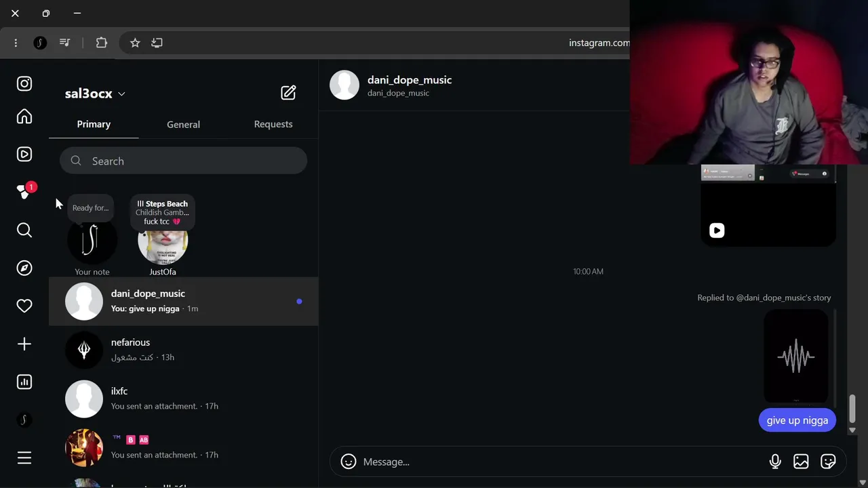The image size is (868, 488).
Task: Go to Home feed icon
Action: 24,117
